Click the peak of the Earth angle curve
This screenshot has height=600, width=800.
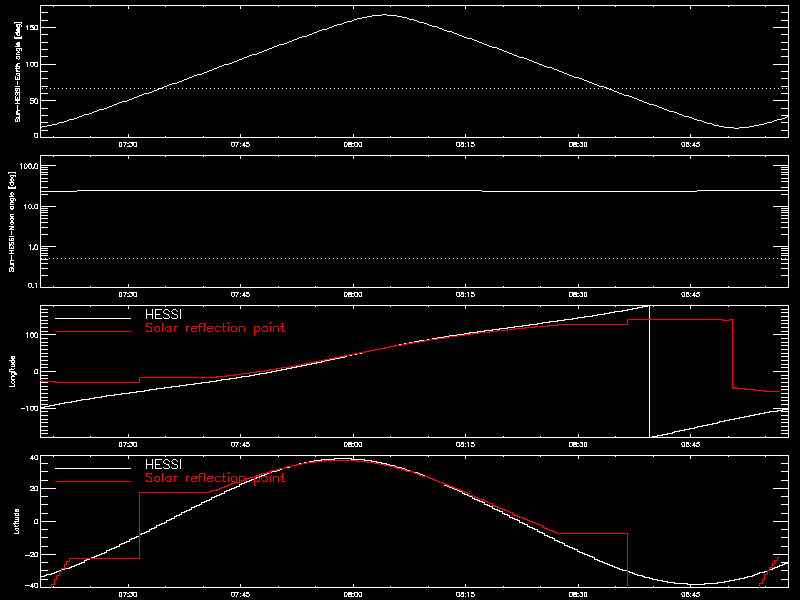[x=384, y=15]
